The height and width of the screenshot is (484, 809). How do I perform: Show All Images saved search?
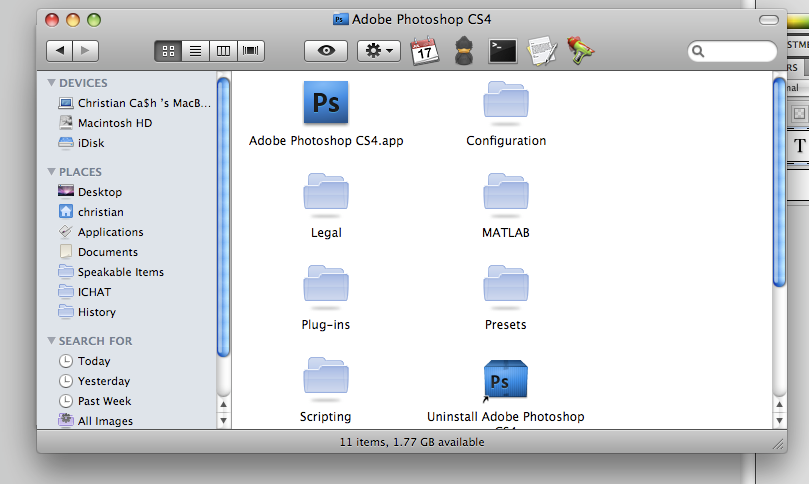point(95,421)
